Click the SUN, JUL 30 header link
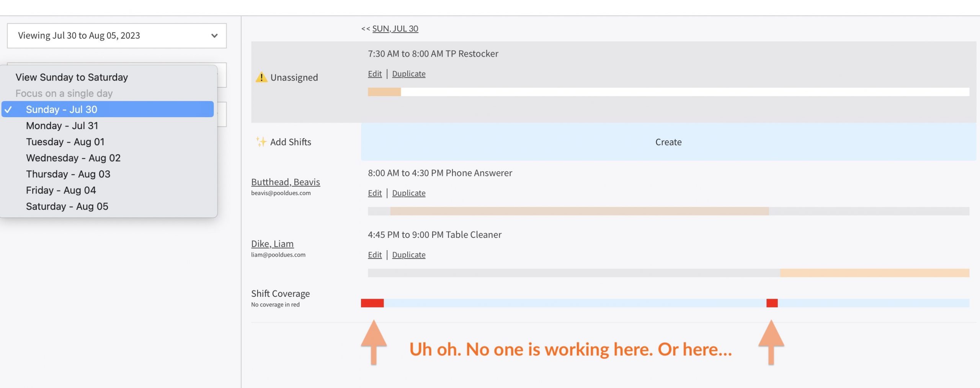 point(395,29)
